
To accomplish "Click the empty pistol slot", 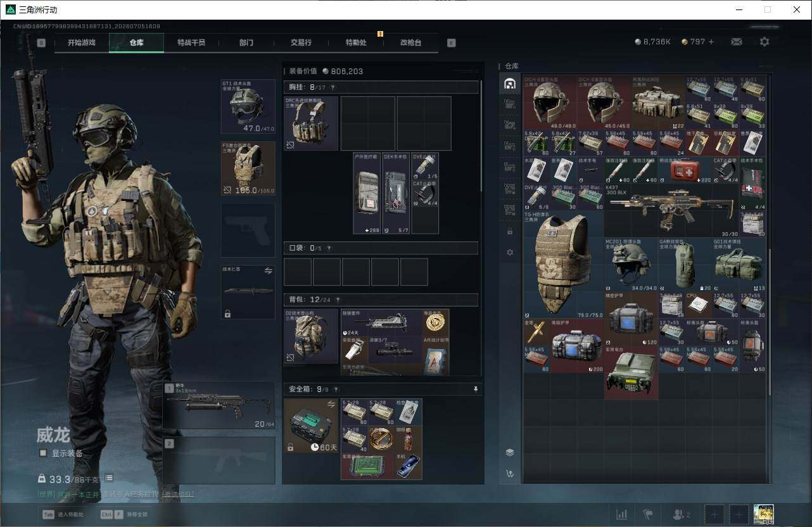I will coord(248,230).
